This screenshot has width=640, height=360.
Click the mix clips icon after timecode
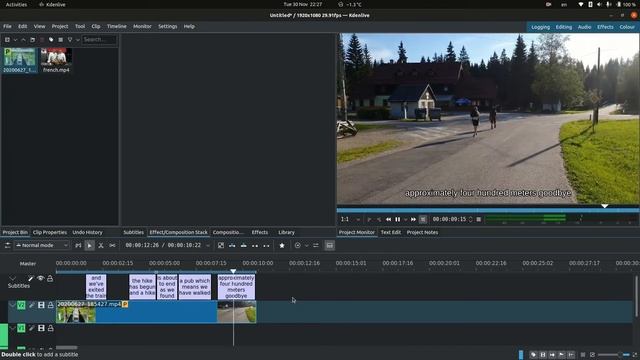pyautogui.click(x=221, y=245)
